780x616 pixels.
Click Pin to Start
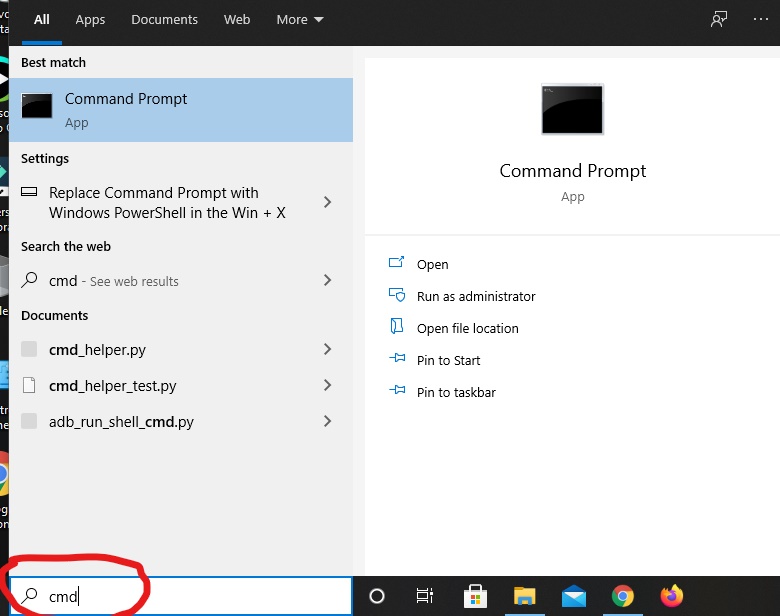click(x=448, y=360)
